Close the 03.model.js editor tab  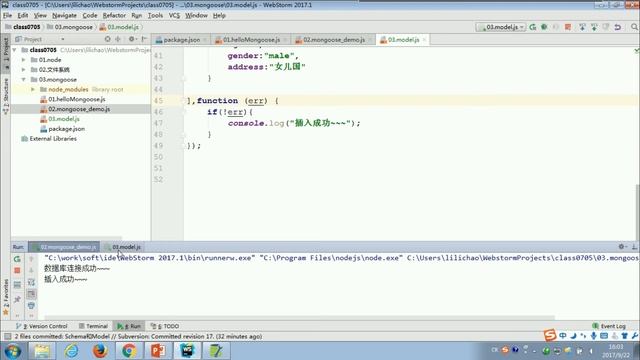[x=424, y=40]
